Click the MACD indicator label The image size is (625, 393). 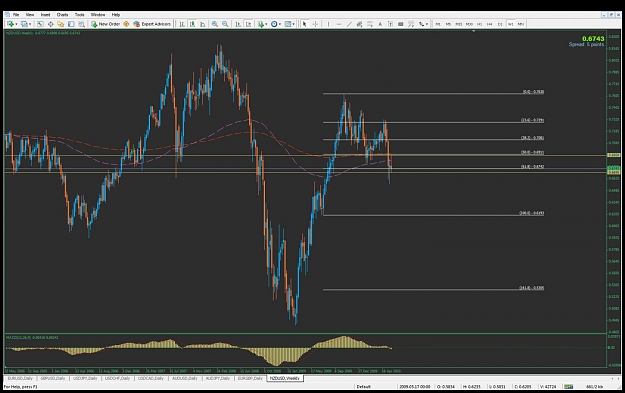click(32, 338)
